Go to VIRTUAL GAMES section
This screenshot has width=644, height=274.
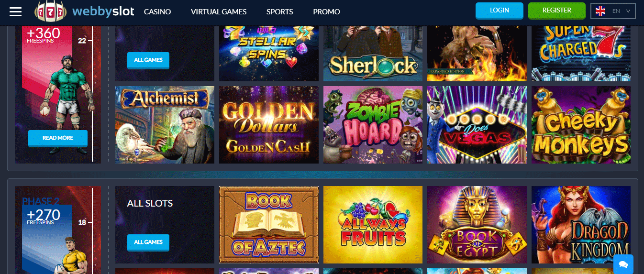pos(219,12)
